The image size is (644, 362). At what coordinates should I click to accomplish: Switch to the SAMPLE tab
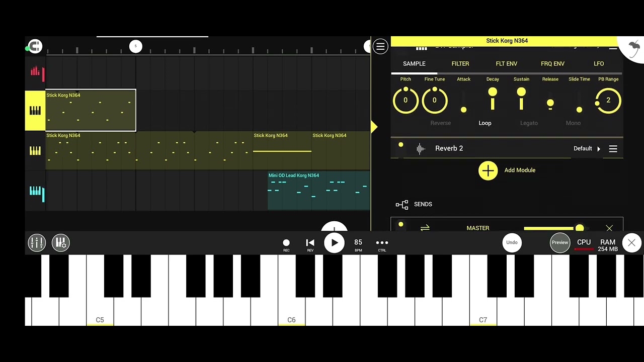pos(414,64)
